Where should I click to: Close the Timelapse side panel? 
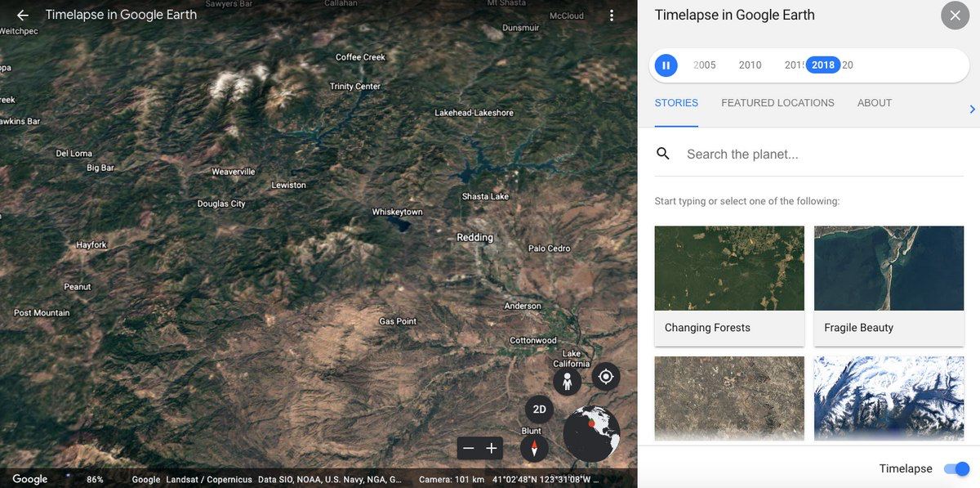pyautogui.click(x=955, y=16)
